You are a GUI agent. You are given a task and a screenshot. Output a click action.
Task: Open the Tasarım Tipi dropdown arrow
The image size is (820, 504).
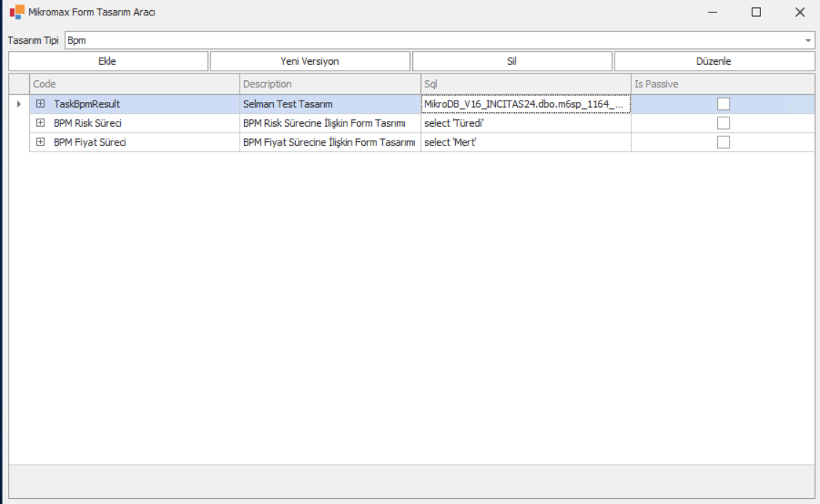coord(808,40)
